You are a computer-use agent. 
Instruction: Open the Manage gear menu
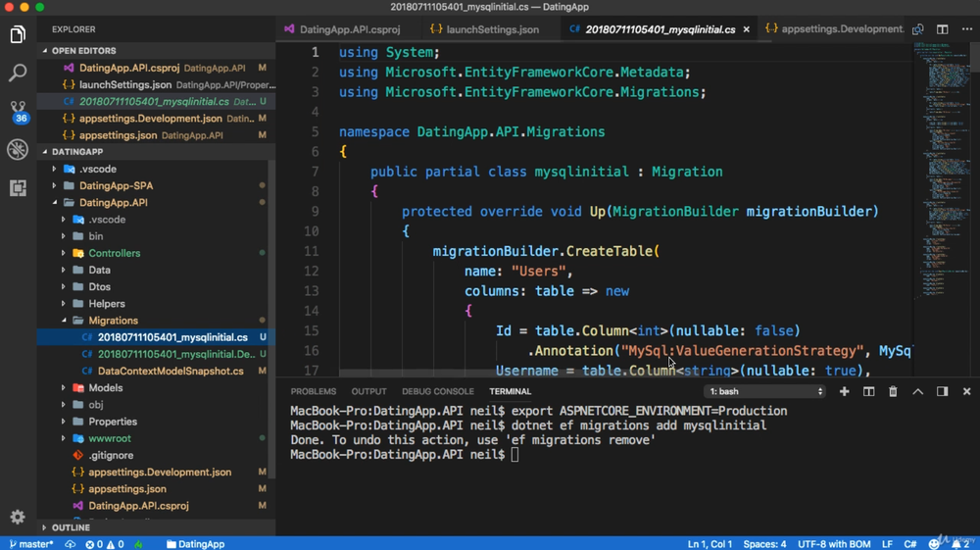tap(18, 517)
